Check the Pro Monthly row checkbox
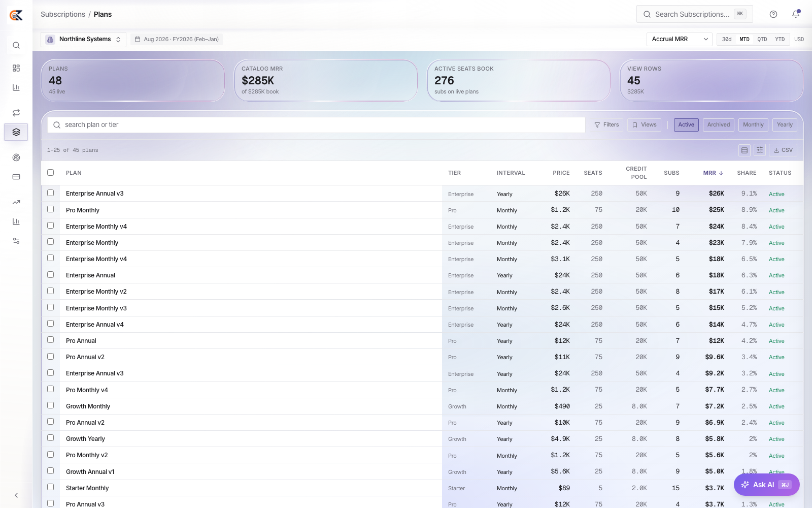Image resolution: width=812 pixels, height=508 pixels. pyautogui.click(x=51, y=209)
